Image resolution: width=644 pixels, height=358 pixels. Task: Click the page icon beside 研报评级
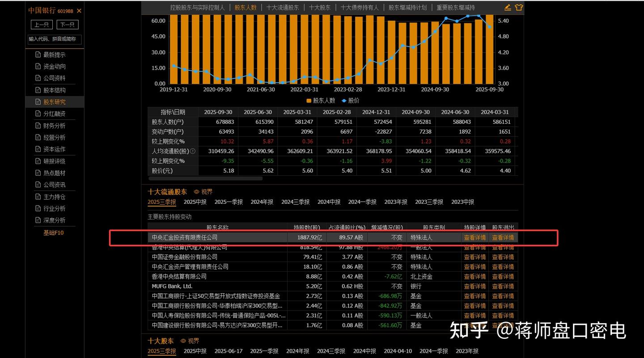pos(38,161)
